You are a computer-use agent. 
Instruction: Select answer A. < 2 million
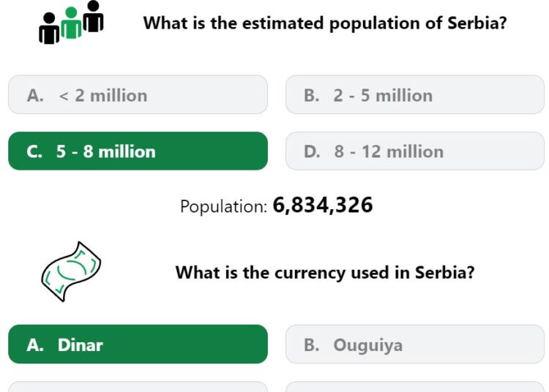point(138,94)
